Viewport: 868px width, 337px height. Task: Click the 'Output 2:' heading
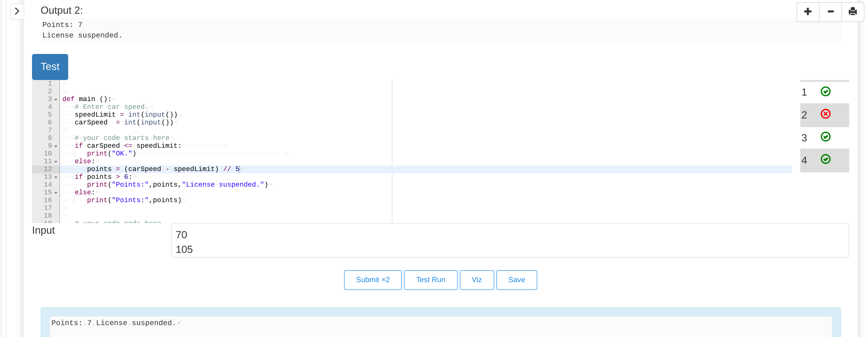[x=62, y=11]
